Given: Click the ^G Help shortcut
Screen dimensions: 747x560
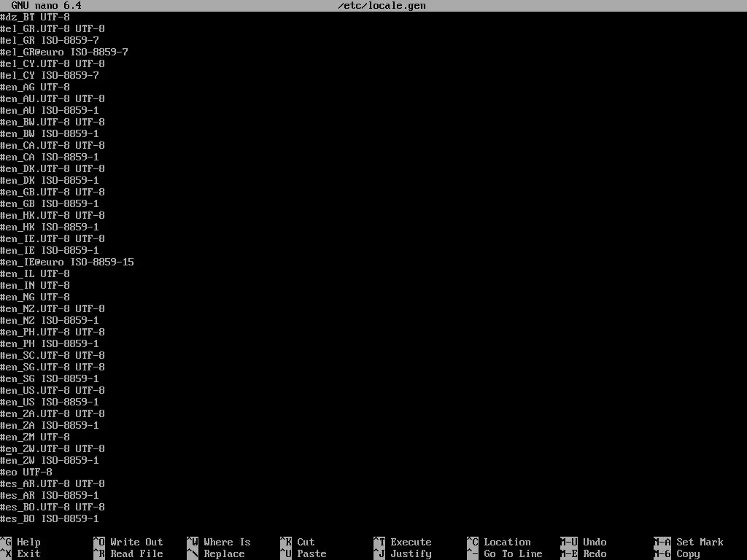Looking at the screenshot, I should pyautogui.click(x=20, y=542).
